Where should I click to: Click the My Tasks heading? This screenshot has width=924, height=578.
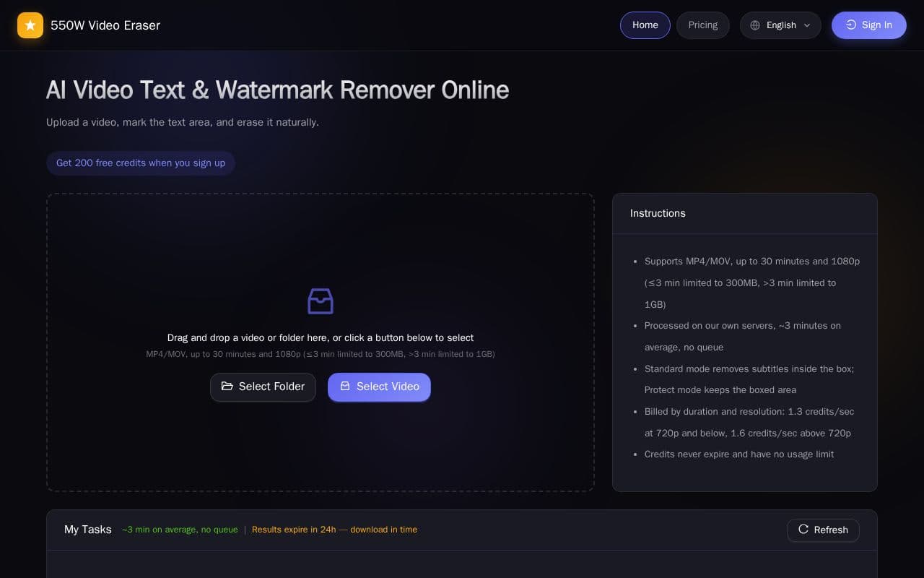coord(88,530)
